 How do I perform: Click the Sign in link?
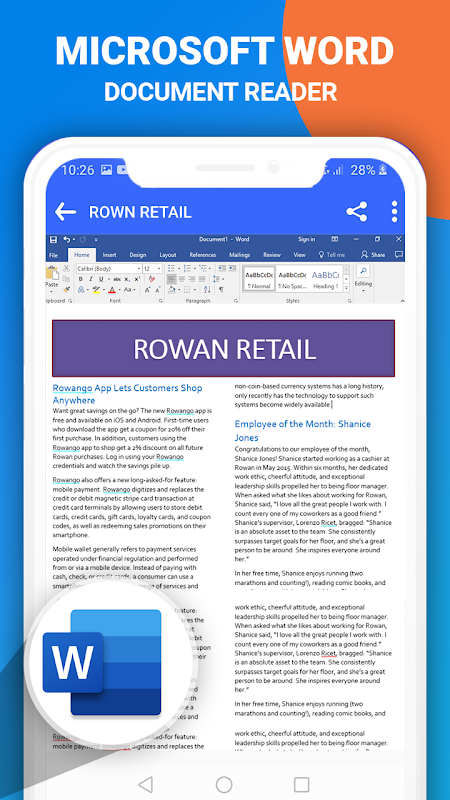[307, 239]
